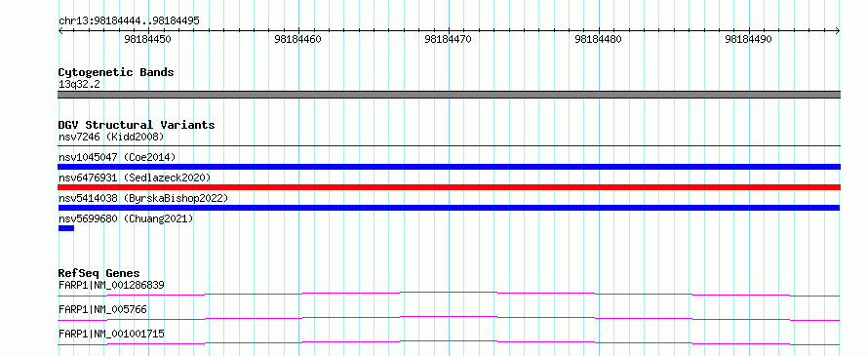The width and height of the screenshot is (868, 356).
Task: Open variant label nsv1045047 (Coe2014)
Action: (x=117, y=157)
